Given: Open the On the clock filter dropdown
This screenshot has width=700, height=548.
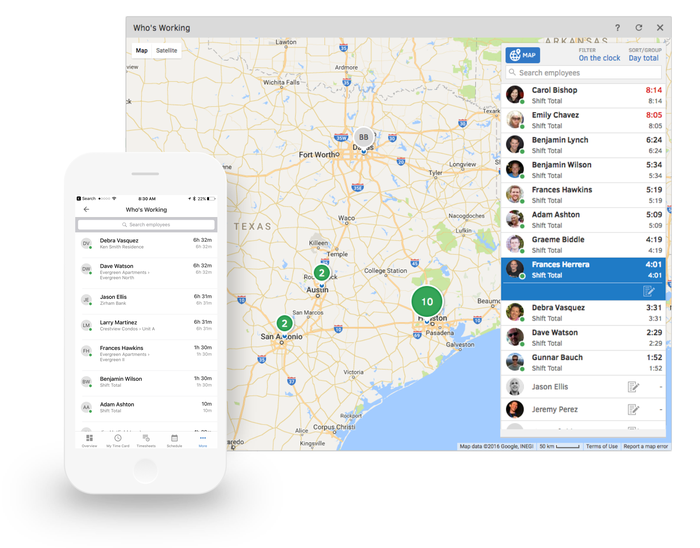Looking at the screenshot, I should pos(599,58).
